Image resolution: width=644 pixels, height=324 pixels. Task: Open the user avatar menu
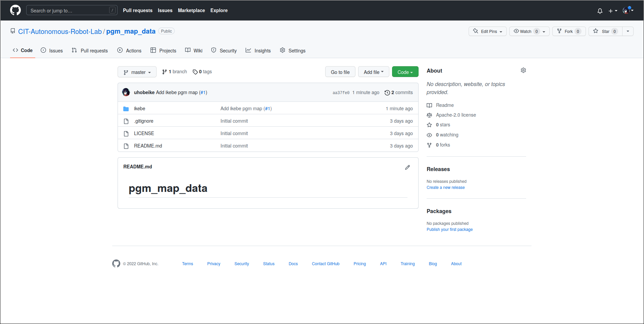pyautogui.click(x=628, y=10)
